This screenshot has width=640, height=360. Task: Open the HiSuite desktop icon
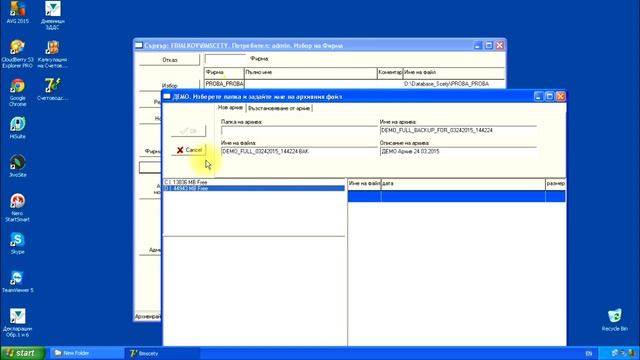tap(18, 128)
